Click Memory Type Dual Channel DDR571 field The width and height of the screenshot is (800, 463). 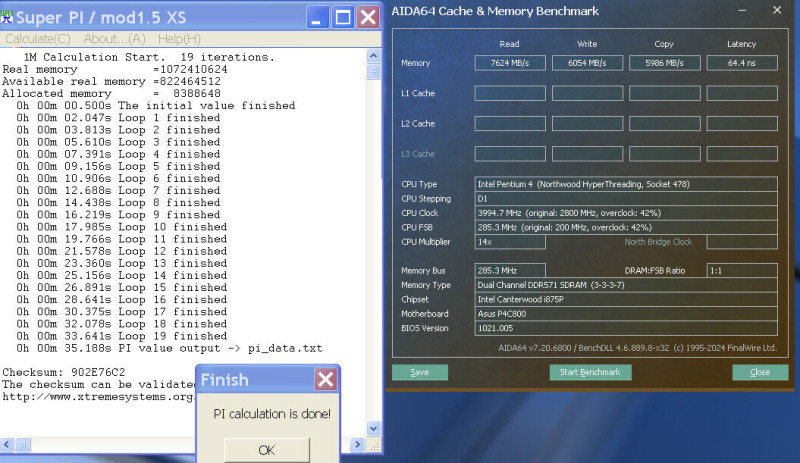point(626,285)
